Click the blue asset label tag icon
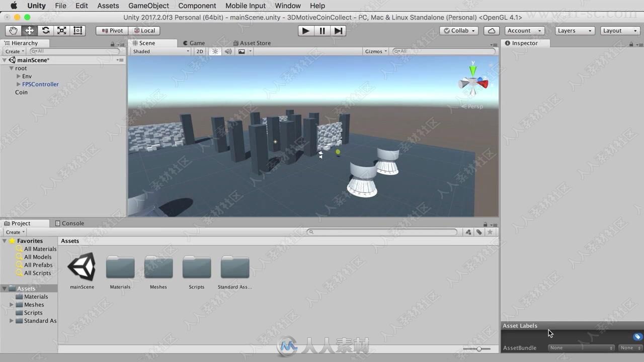The width and height of the screenshot is (644, 362). (637, 337)
